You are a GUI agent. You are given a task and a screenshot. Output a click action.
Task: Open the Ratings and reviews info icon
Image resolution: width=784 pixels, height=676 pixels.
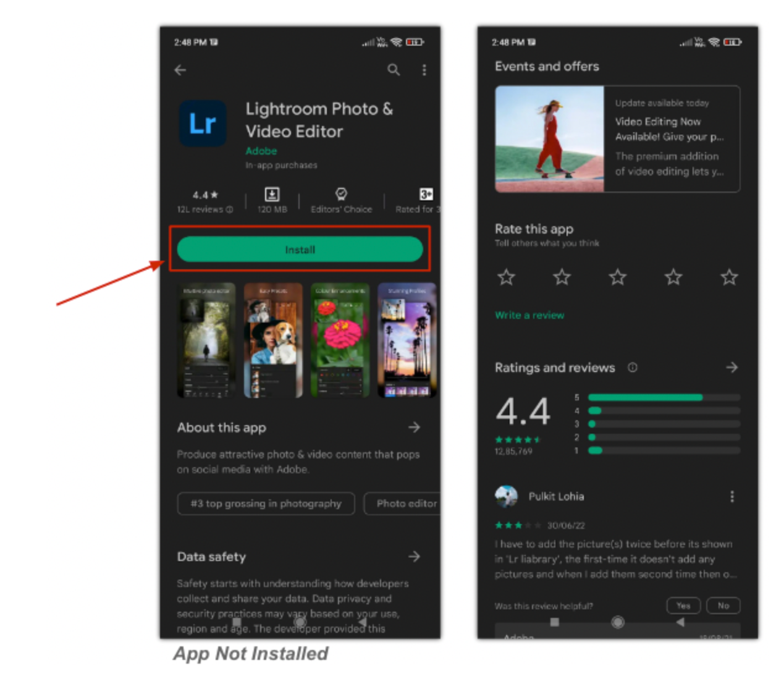click(x=632, y=367)
